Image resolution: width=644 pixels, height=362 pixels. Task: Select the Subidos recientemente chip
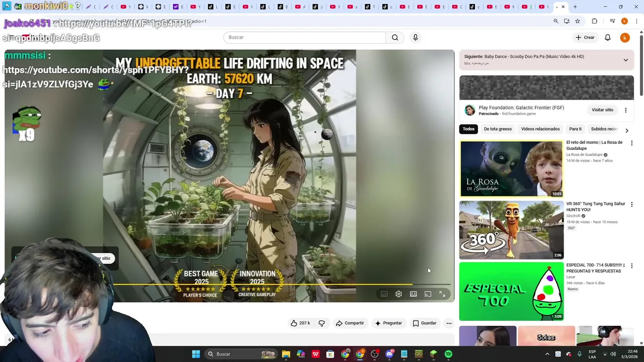(x=604, y=129)
